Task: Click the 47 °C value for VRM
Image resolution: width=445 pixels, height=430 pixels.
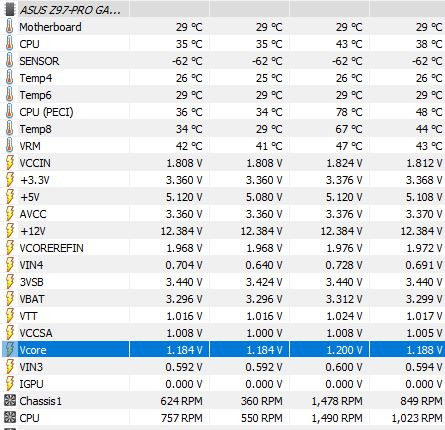Action: [x=349, y=146]
